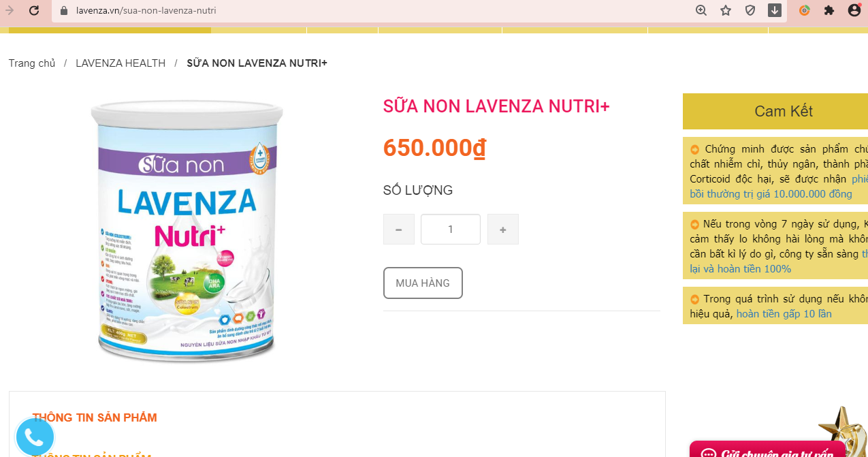
Task: Bookmark this page with the star icon
Action: pos(726,10)
